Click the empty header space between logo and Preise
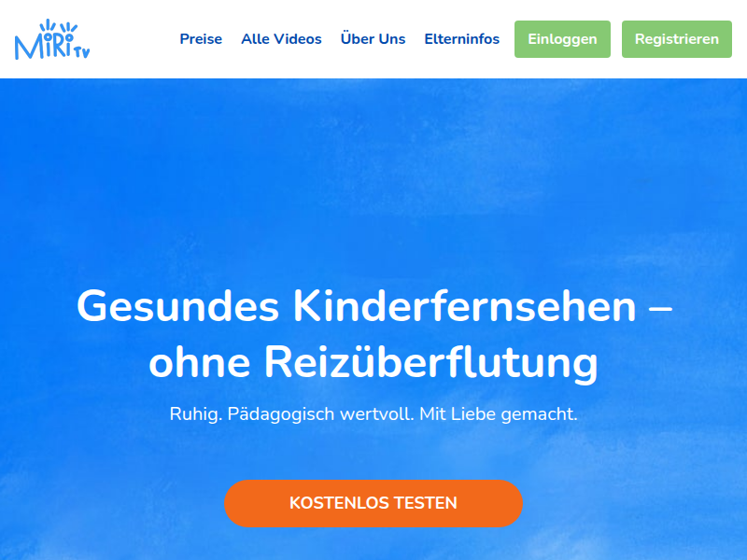747x560 pixels. 134,39
